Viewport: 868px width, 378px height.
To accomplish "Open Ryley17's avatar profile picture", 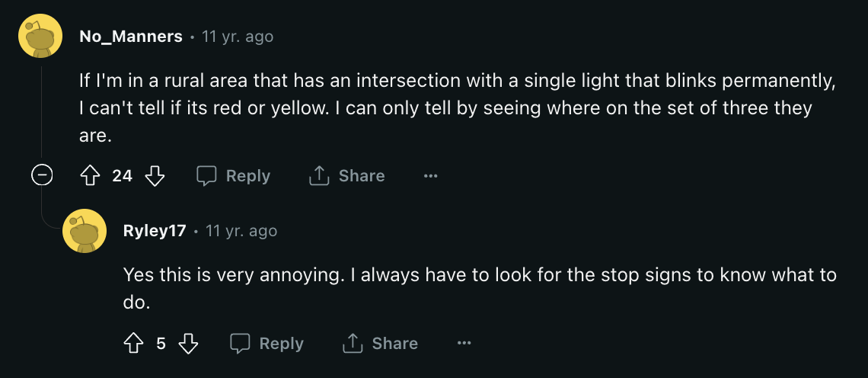I will [x=85, y=231].
